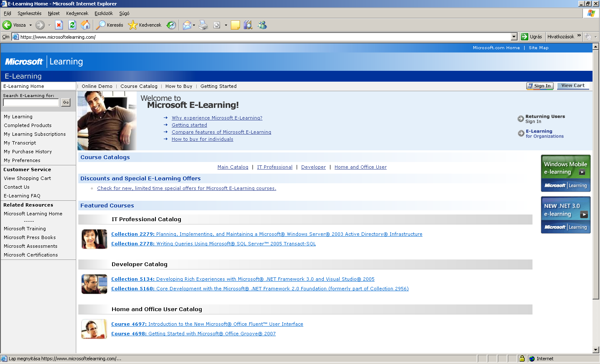Open the Course Catalog nav link

(139, 86)
